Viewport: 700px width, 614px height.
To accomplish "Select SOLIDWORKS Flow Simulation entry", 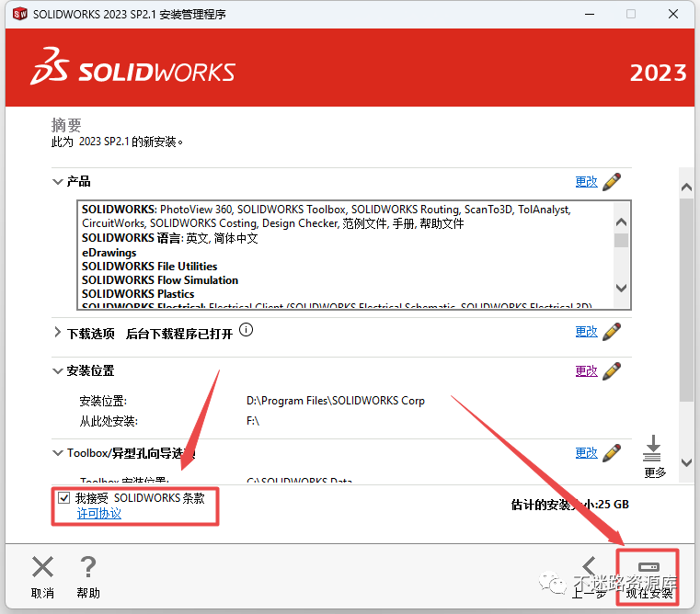I will point(160,280).
